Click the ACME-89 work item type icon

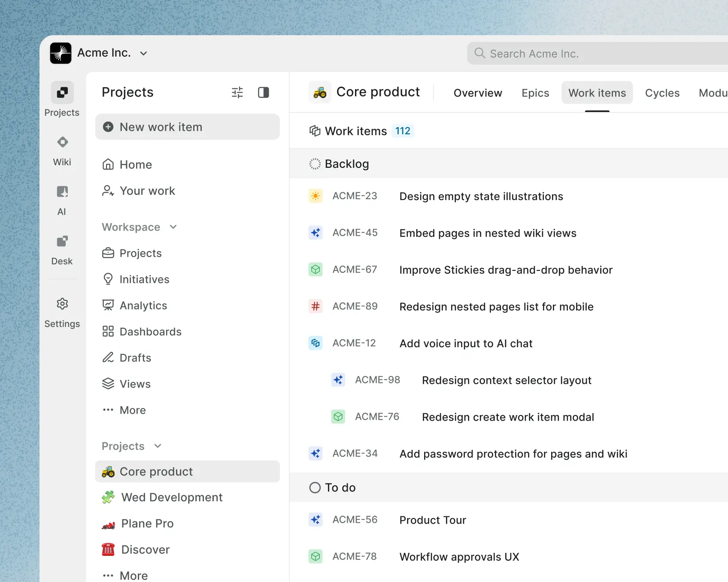tap(315, 306)
